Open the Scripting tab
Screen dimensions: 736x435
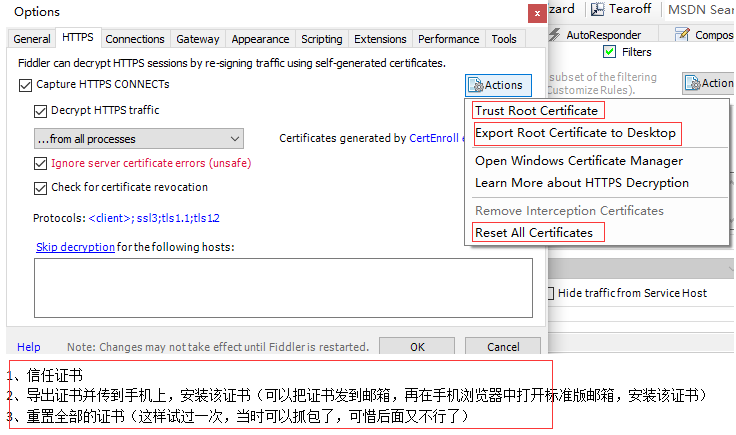point(322,39)
